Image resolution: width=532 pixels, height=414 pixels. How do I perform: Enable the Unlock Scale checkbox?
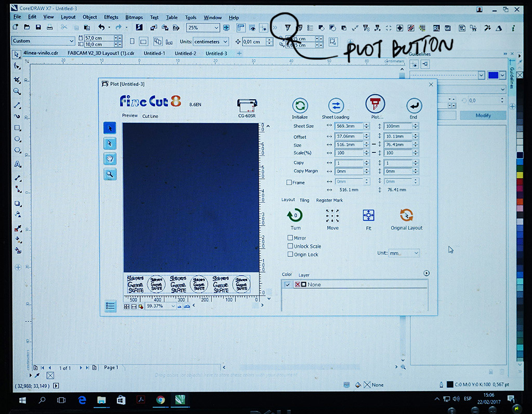[290, 246]
